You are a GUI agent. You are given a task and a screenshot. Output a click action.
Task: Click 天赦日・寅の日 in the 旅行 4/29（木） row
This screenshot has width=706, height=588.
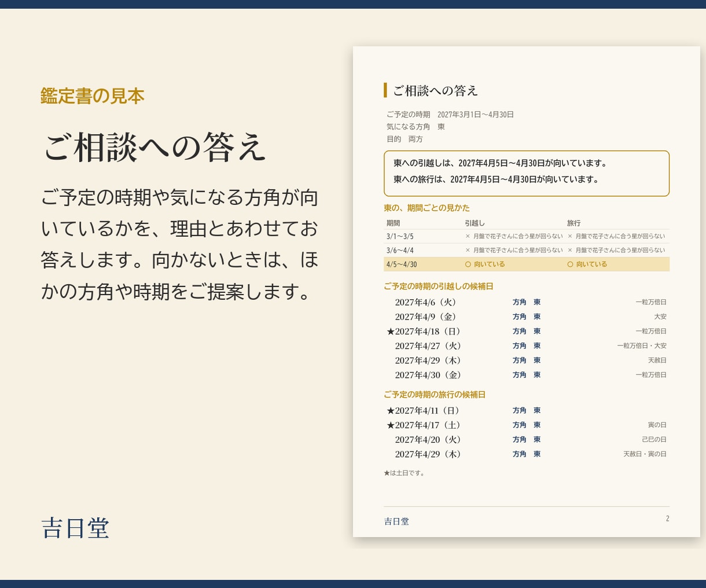click(x=645, y=454)
